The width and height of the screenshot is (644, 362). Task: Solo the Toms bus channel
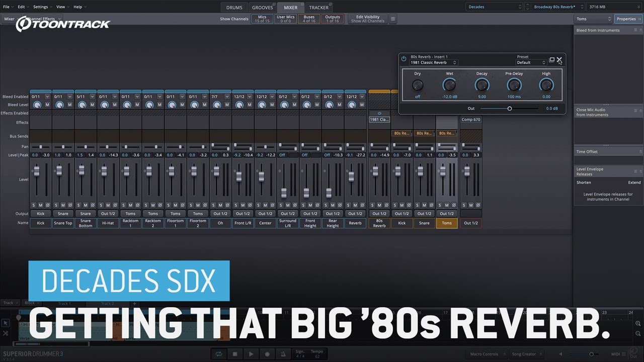[439, 205]
